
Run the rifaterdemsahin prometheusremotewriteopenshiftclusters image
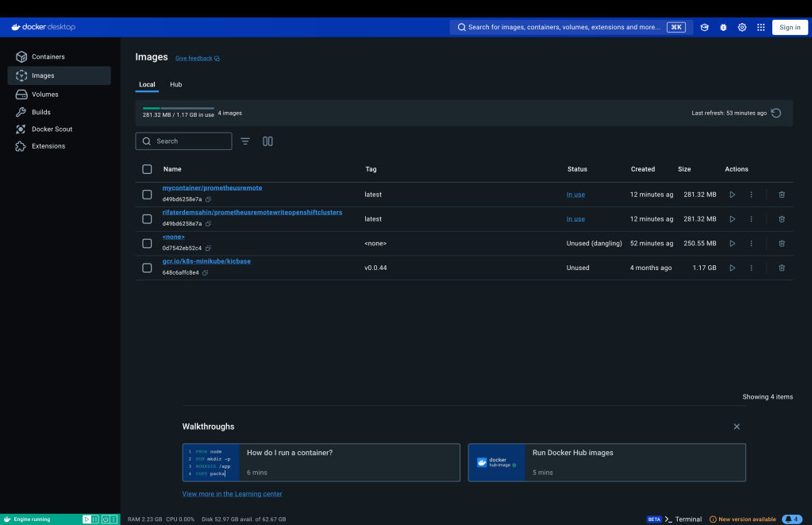coord(733,219)
